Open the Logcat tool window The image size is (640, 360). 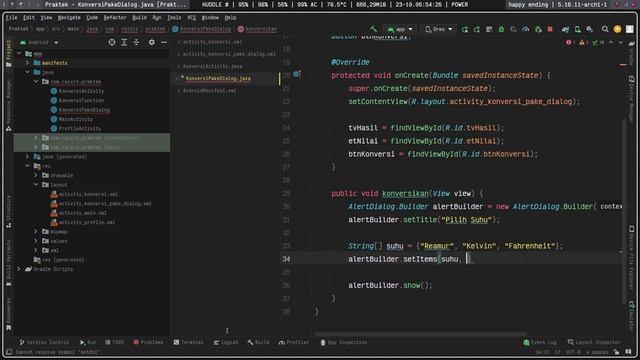(x=226, y=342)
